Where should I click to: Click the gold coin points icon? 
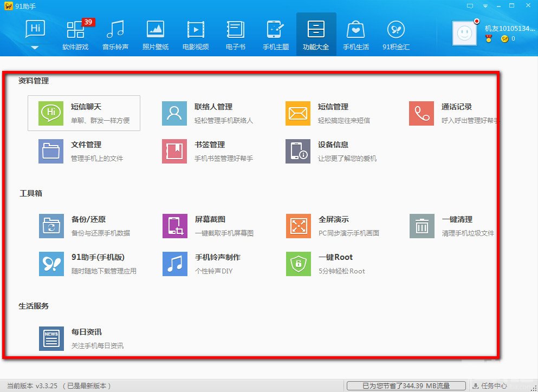(x=504, y=39)
